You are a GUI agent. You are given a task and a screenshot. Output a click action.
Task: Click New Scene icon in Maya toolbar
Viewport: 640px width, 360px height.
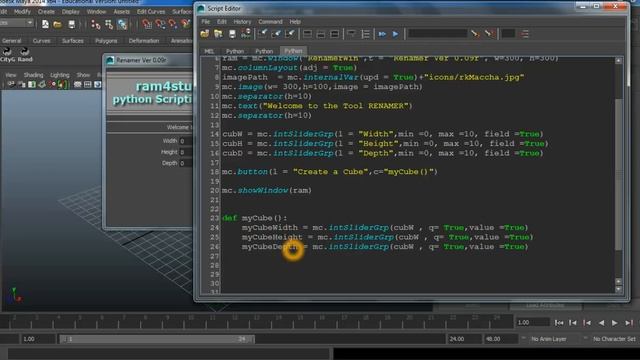45,24
